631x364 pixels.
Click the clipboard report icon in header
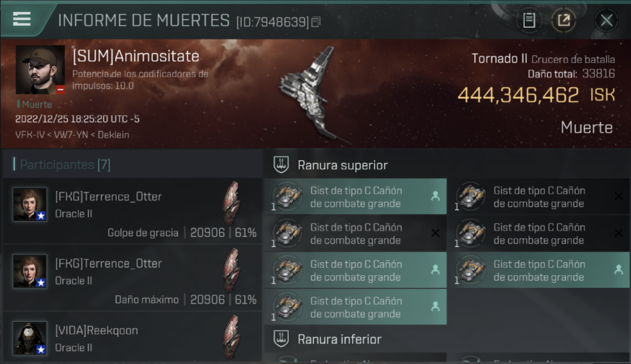(x=529, y=20)
